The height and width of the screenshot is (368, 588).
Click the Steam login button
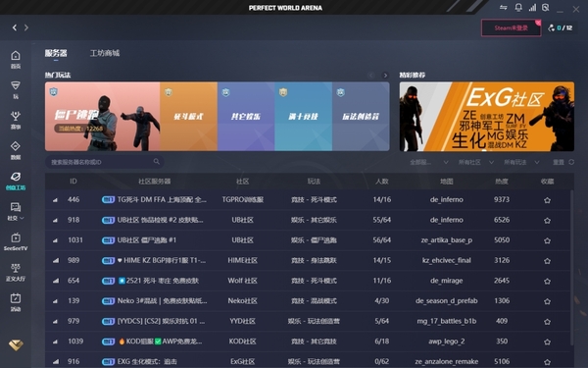click(x=512, y=27)
